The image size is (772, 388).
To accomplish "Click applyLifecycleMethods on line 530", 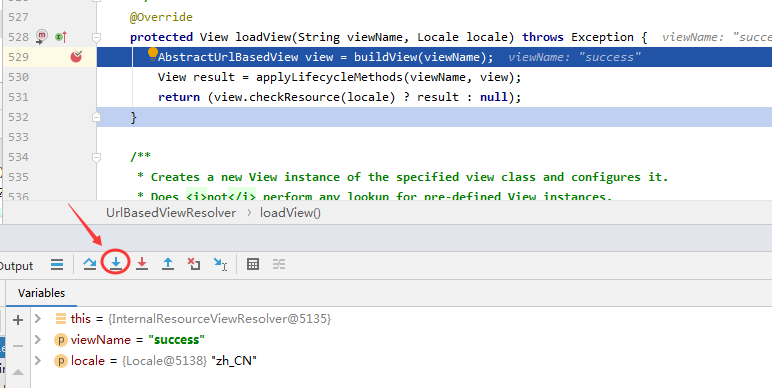I will click(x=329, y=77).
